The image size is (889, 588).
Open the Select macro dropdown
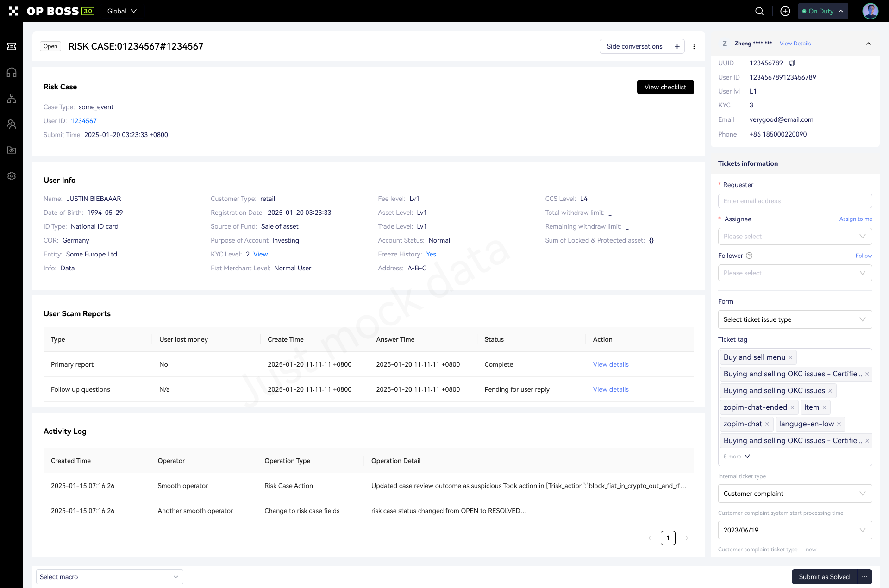pyautogui.click(x=109, y=577)
